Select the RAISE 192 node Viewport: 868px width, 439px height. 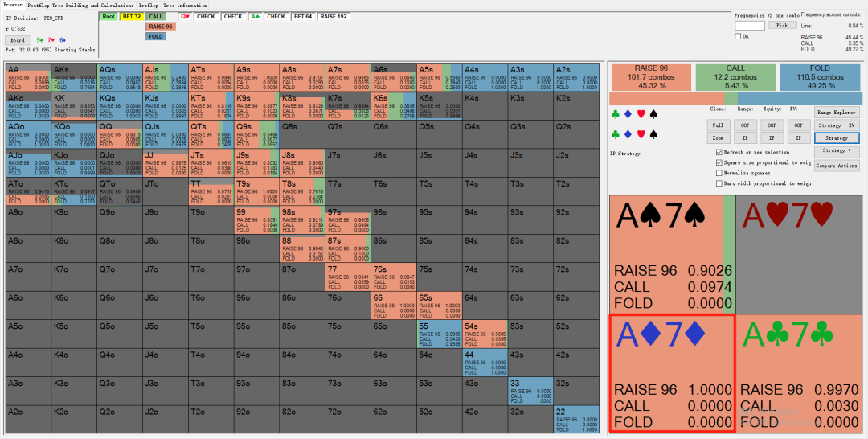(334, 17)
